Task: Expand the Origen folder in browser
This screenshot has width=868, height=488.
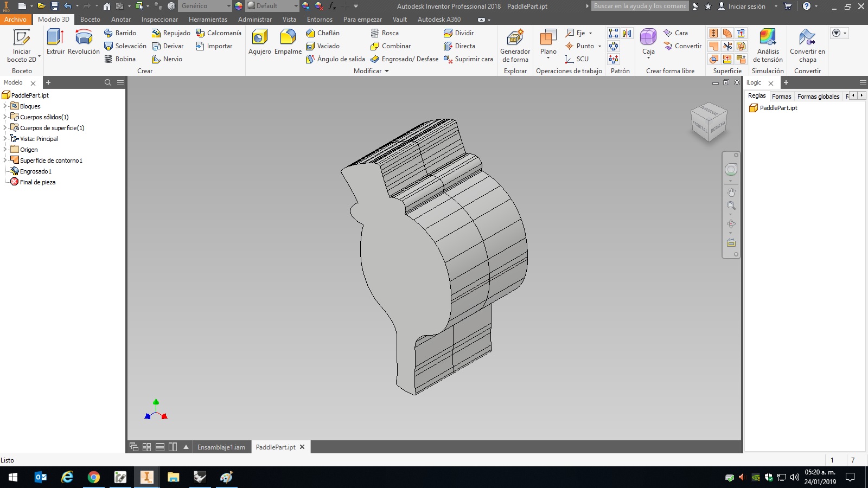Action: click(x=5, y=150)
